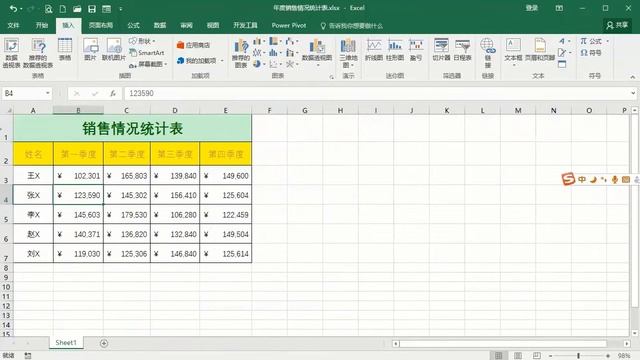Add a new sheet with plus button
Image resolution: width=640 pixels, height=360 pixels.
click(x=104, y=343)
